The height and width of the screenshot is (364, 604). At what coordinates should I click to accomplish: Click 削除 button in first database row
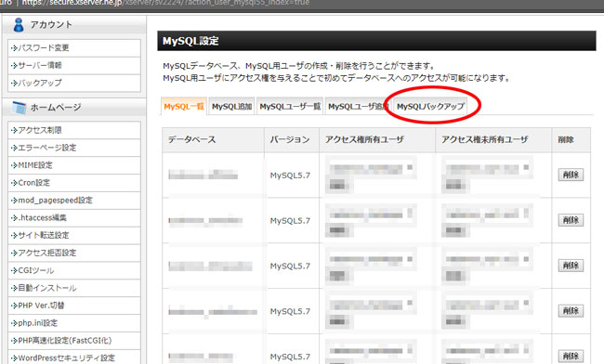point(571,175)
